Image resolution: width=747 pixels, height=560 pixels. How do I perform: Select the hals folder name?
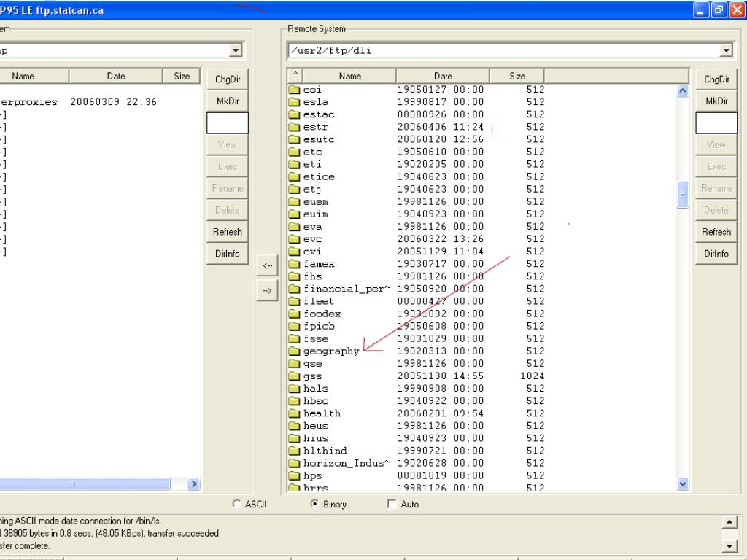coord(315,389)
